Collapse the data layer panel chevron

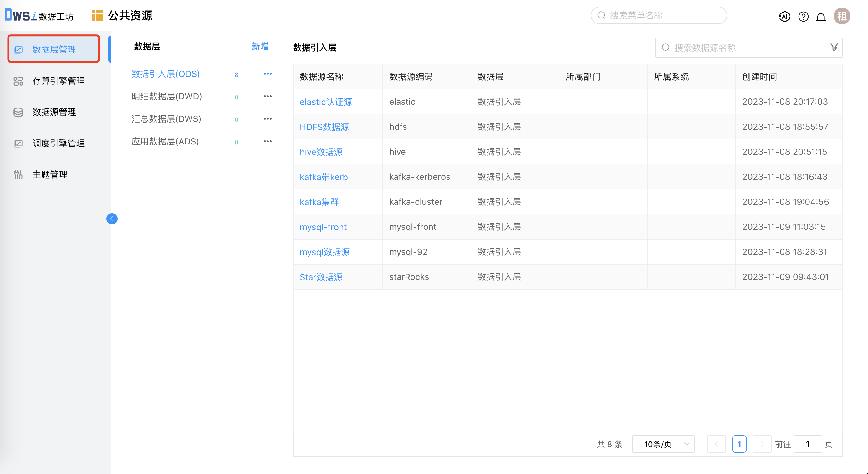tap(112, 219)
